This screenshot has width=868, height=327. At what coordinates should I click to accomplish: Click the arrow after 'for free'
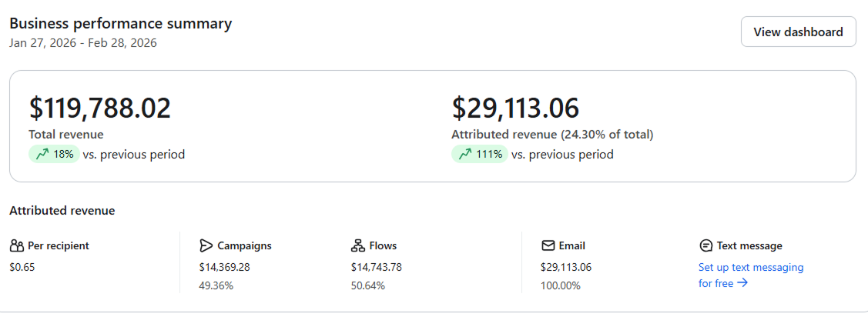pos(742,283)
